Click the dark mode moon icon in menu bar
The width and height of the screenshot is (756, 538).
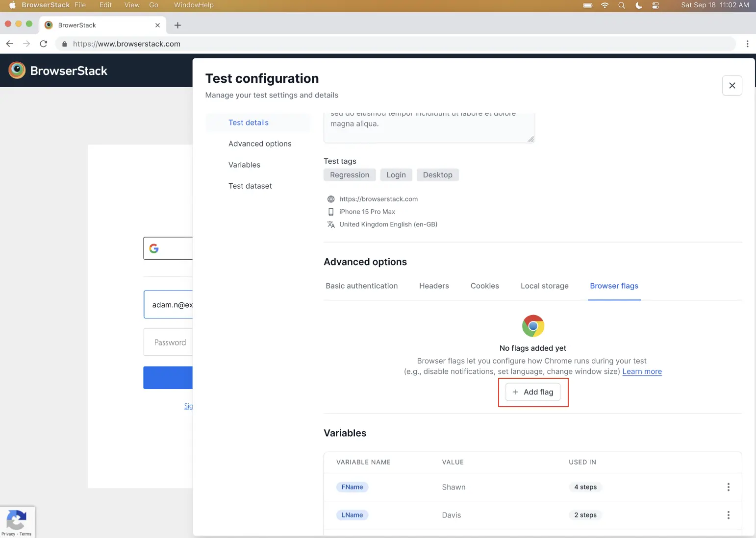638,5
